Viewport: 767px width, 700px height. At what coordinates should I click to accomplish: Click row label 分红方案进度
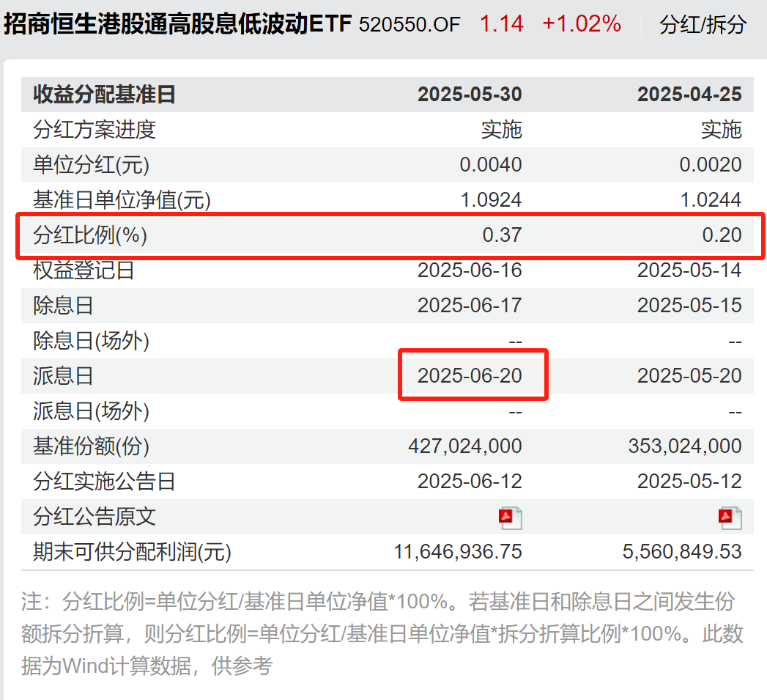(95, 130)
